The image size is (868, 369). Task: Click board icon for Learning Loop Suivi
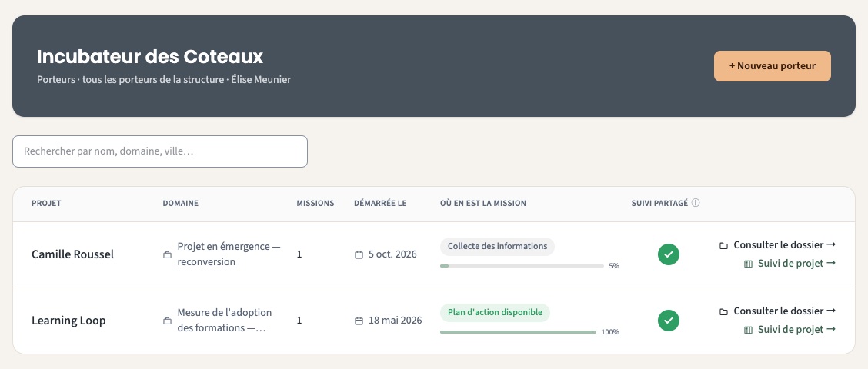pos(749,331)
